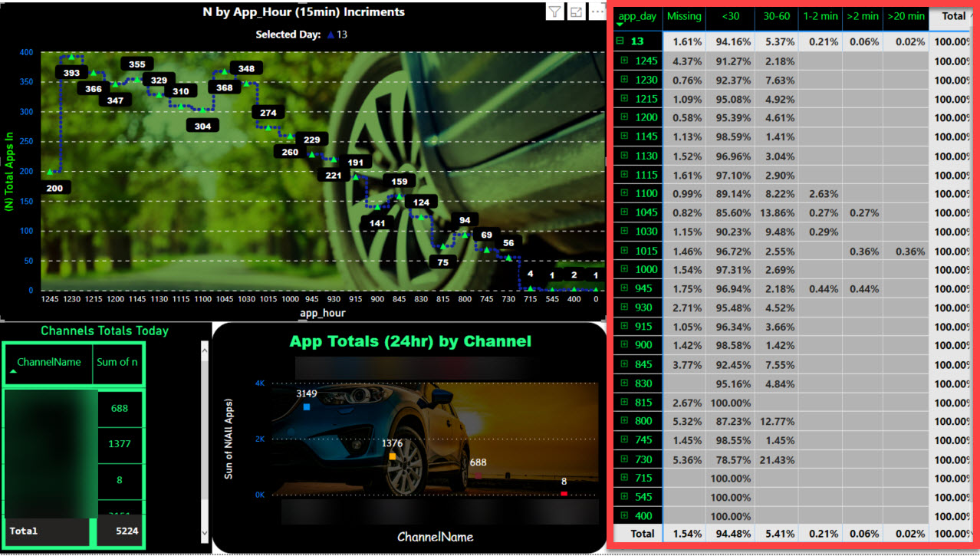
Task: Sort matrix by the Total column header
Action: pyautogui.click(x=954, y=16)
